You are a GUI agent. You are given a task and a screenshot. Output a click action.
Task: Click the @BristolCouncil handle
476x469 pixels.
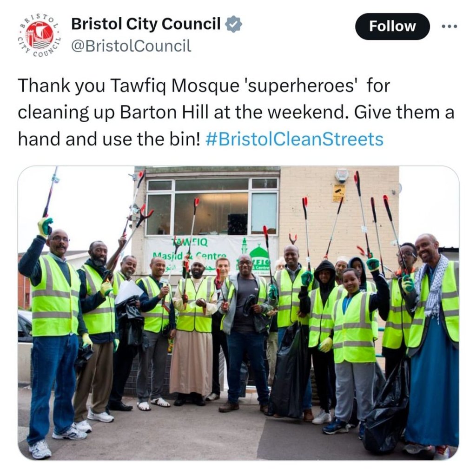[x=131, y=46]
